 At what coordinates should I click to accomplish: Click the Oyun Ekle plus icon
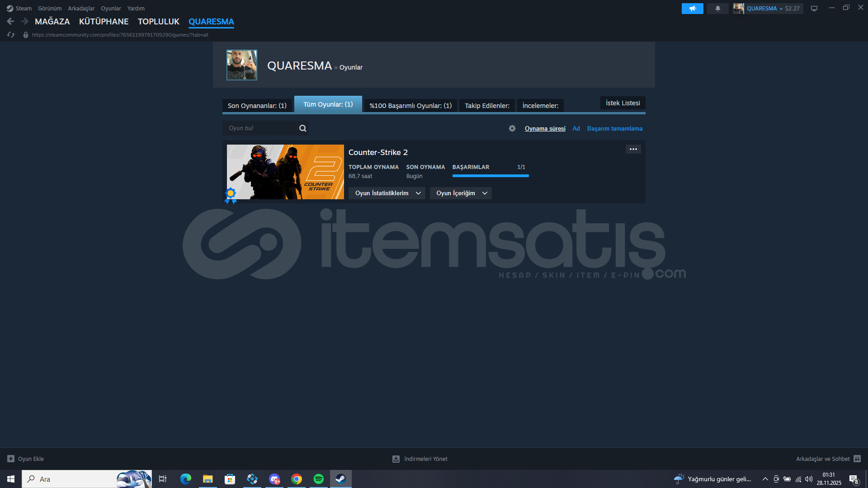click(11, 459)
